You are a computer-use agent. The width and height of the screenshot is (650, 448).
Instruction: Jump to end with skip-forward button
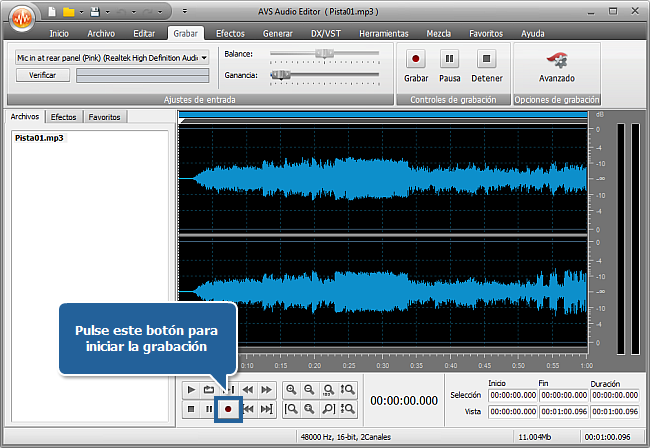tap(266, 409)
